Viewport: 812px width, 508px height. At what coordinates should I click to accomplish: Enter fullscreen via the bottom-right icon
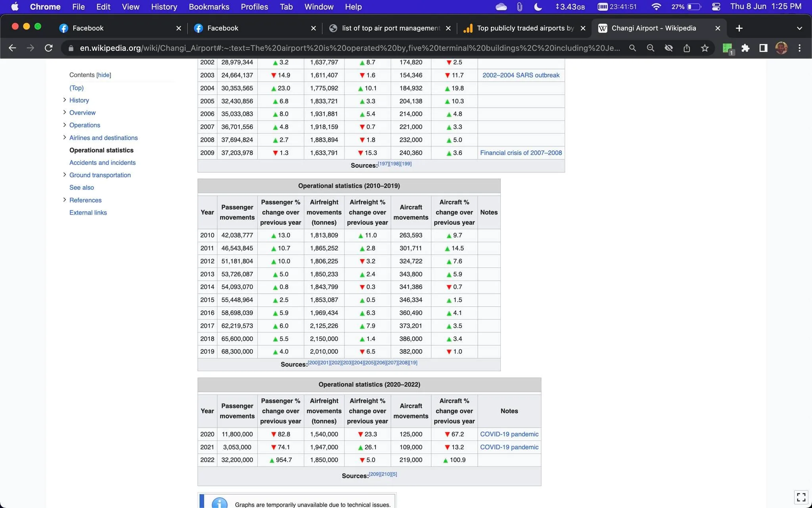click(x=801, y=497)
